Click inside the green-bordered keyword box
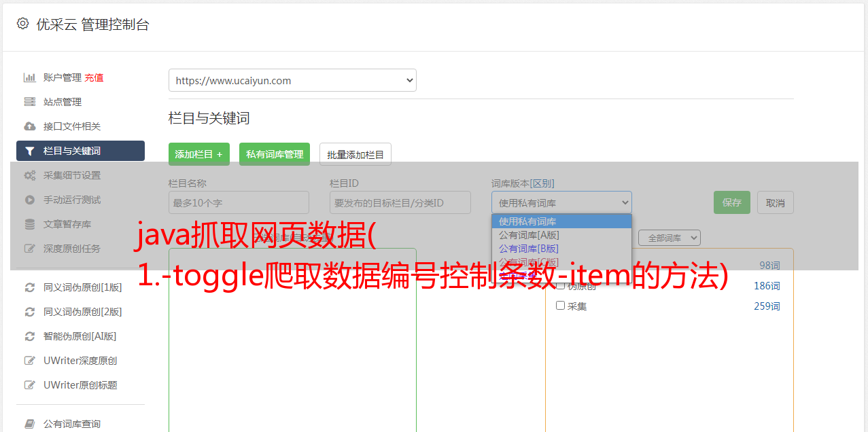This screenshot has height=432, width=868. (292, 340)
